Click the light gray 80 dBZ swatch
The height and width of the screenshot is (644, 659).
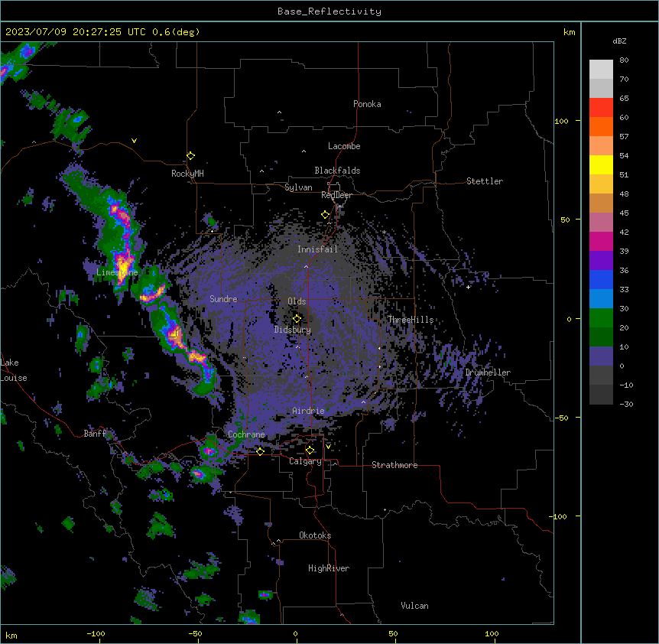(x=601, y=69)
